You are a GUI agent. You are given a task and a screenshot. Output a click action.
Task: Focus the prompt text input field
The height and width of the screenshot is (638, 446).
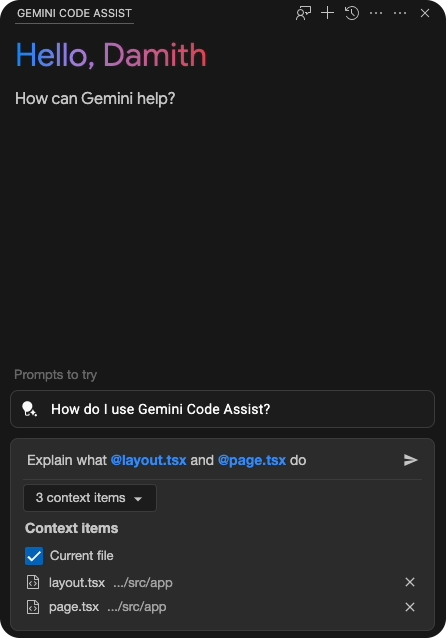[212, 460]
